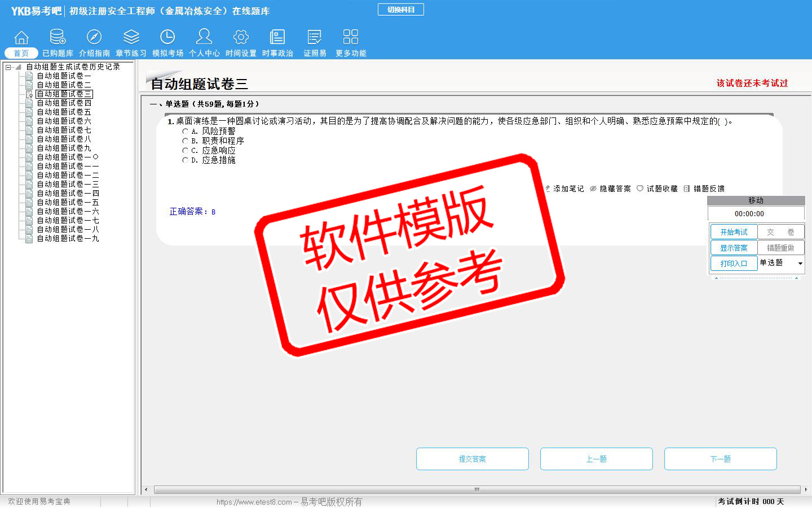Screen dimensions: 812x508
Task: Click the 介绍指南 compass icon
Action: 94,37
